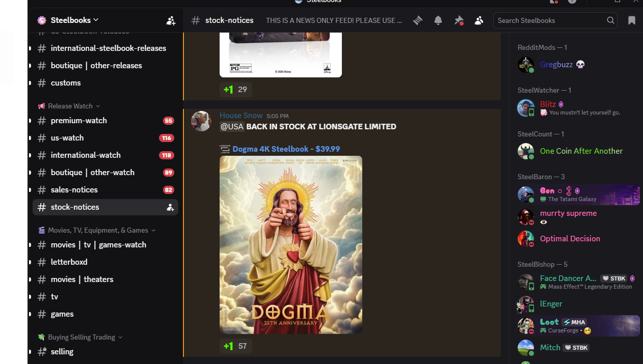This screenshot has height=364, width=643.
Task: Click the 82 badge on sales-notices
Action: pyautogui.click(x=169, y=190)
